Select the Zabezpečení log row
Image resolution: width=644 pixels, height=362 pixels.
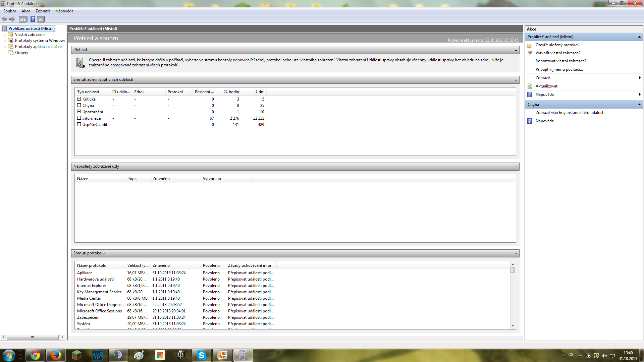pos(175,317)
